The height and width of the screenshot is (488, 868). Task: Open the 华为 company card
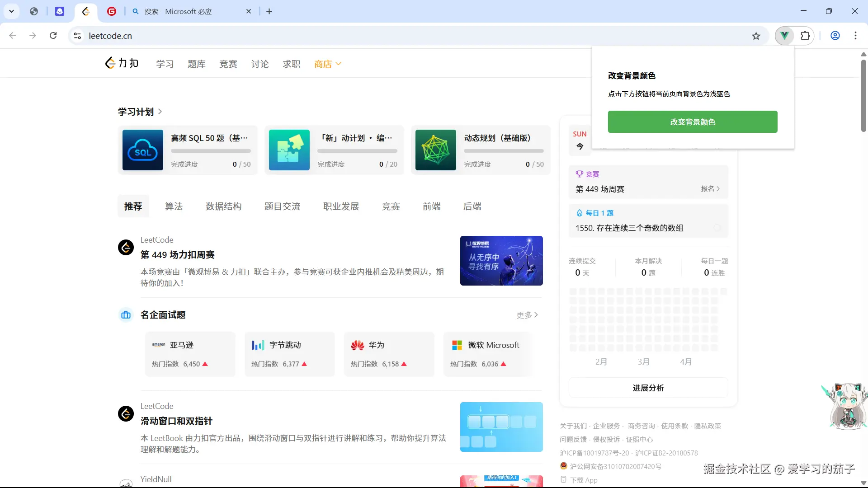(389, 354)
